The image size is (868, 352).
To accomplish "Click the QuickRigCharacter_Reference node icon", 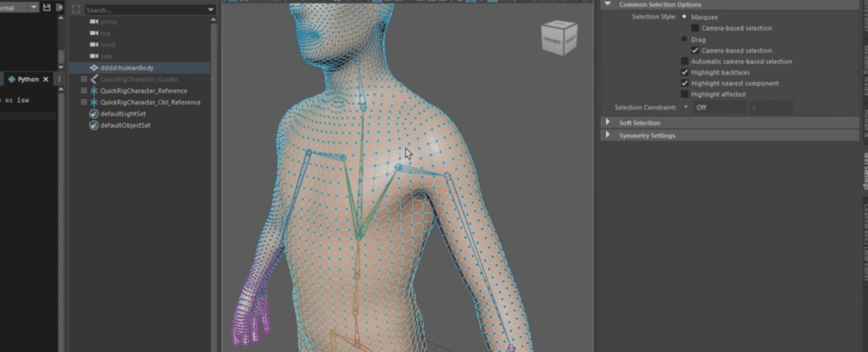I will tap(93, 91).
